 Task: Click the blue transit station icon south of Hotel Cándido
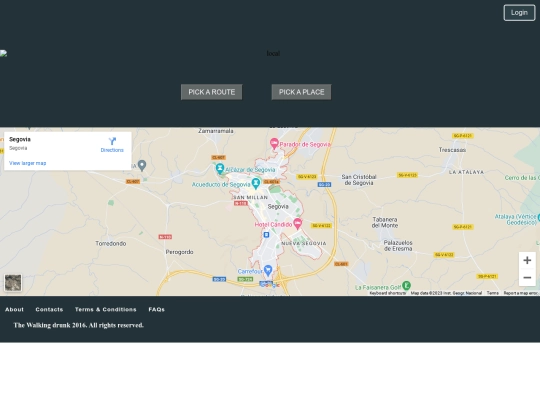266,235
